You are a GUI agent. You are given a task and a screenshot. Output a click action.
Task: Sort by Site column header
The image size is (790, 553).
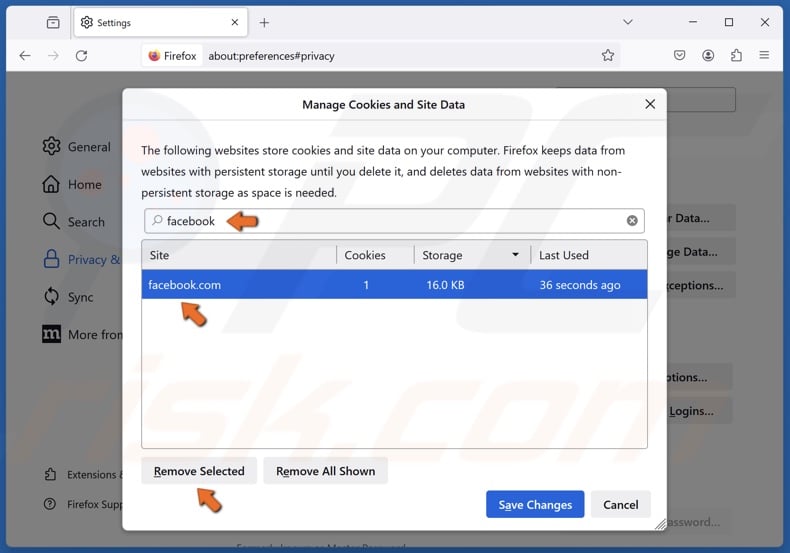pyautogui.click(x=239, y=255)
